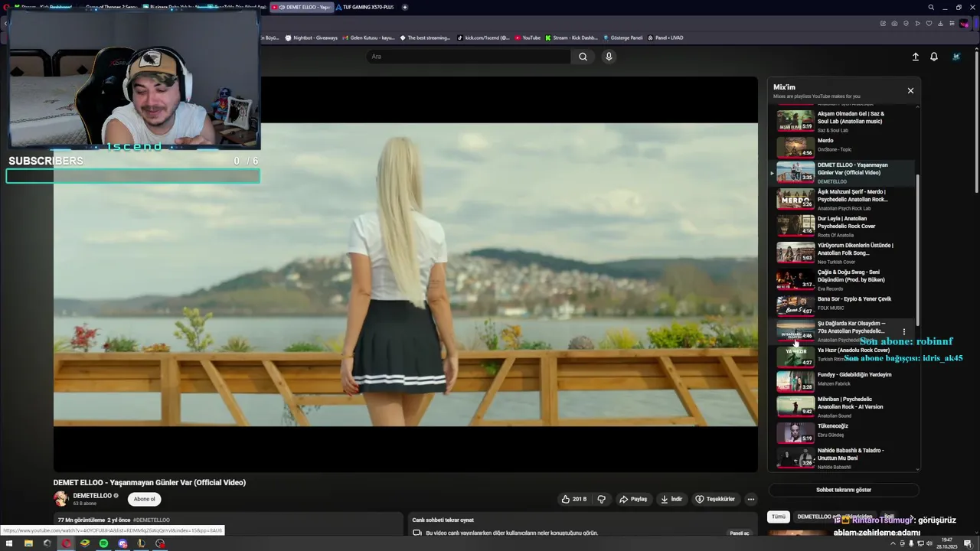Screen dimensions: 980x551
Task: Click the browser heart bookmarks icon
Action: pyautogui.click(x=929, y=23)
